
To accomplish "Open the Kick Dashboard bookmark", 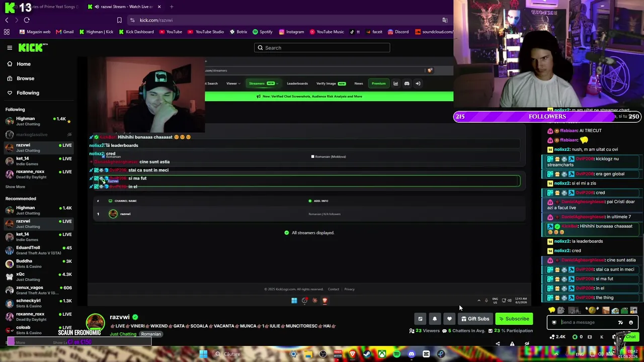I will [136, 32].
